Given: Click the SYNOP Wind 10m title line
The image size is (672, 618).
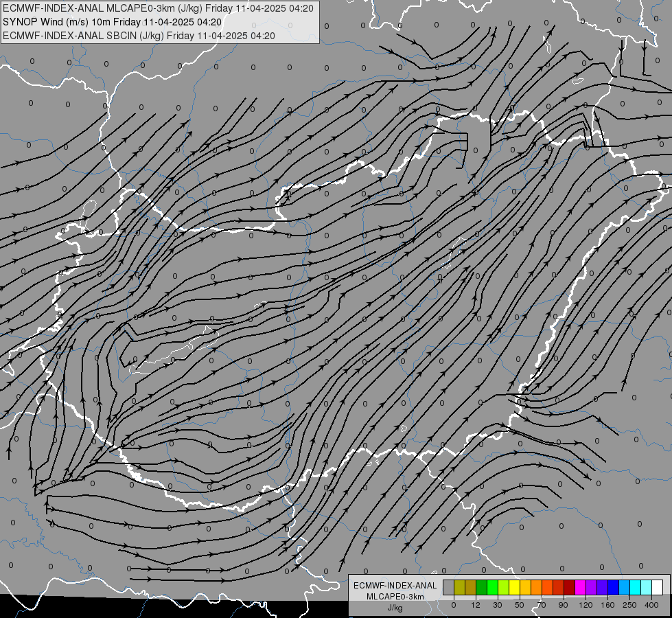Looking at the screenshot, I should coord(113,22).
